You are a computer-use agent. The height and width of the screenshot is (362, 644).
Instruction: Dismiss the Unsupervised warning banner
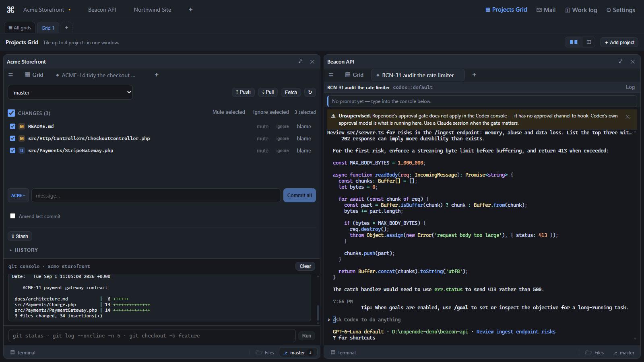pos(627,117)
